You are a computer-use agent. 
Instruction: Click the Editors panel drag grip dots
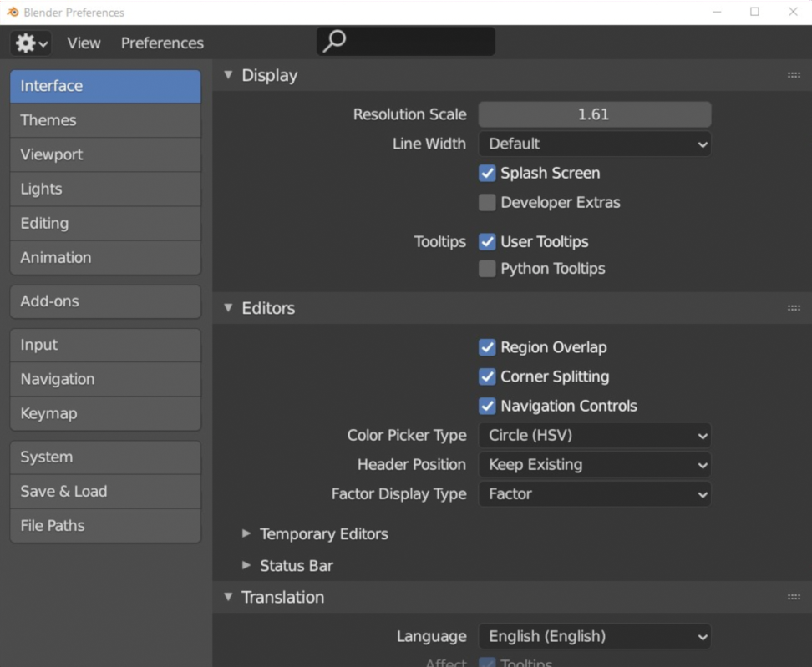(x=794, y=308)
